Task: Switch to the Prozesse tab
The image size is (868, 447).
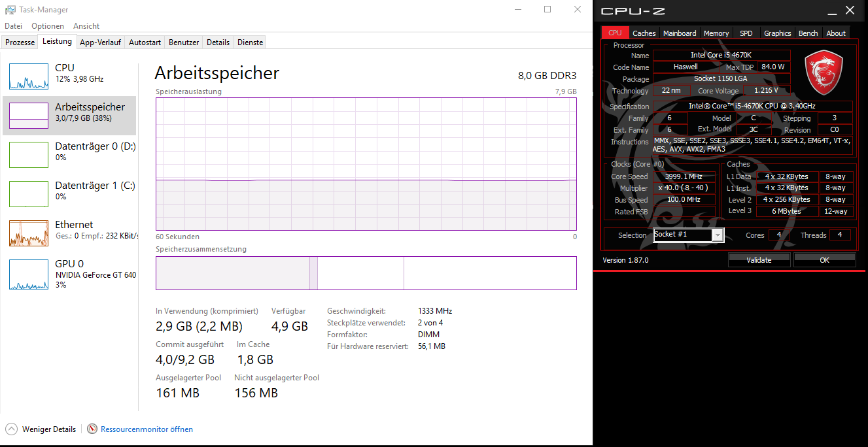Action: click(20, 42)
